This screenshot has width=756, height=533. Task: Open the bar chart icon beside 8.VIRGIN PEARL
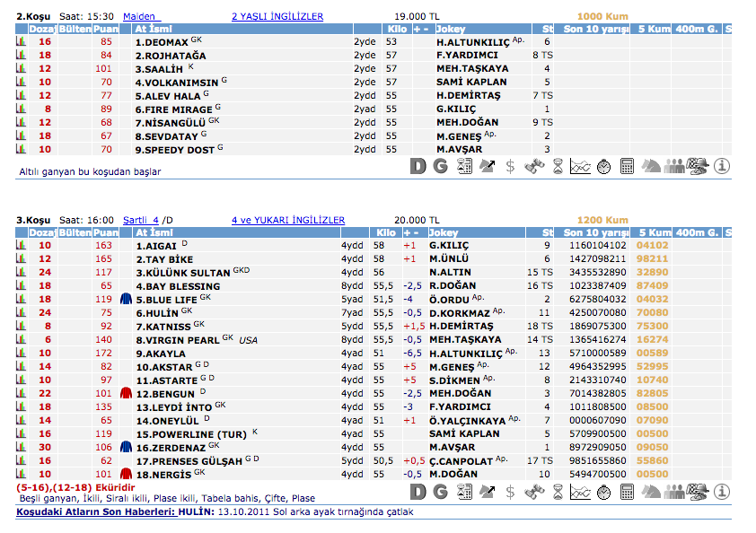point(21,340)
